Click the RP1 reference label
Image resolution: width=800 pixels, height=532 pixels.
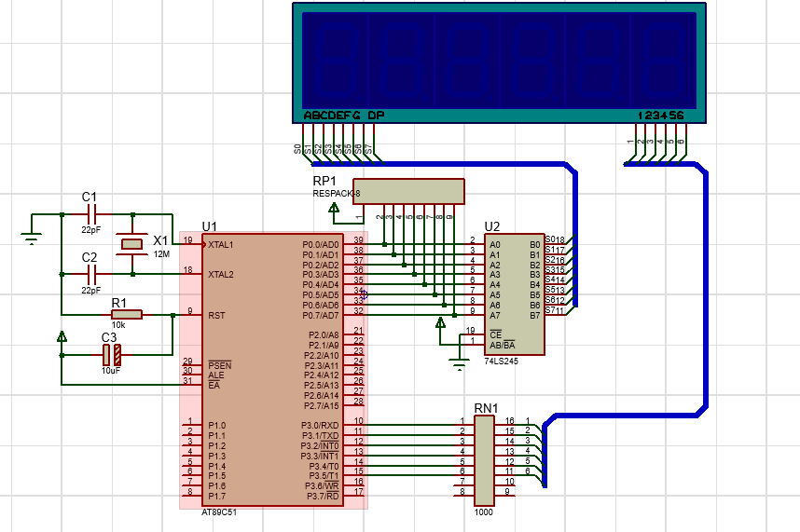(324, 181)
